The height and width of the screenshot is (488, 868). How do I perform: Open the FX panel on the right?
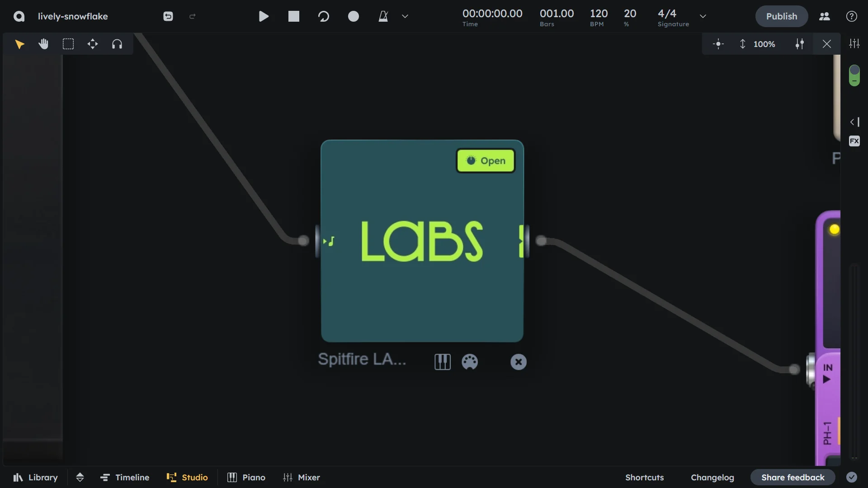click(x=854, y=141)
